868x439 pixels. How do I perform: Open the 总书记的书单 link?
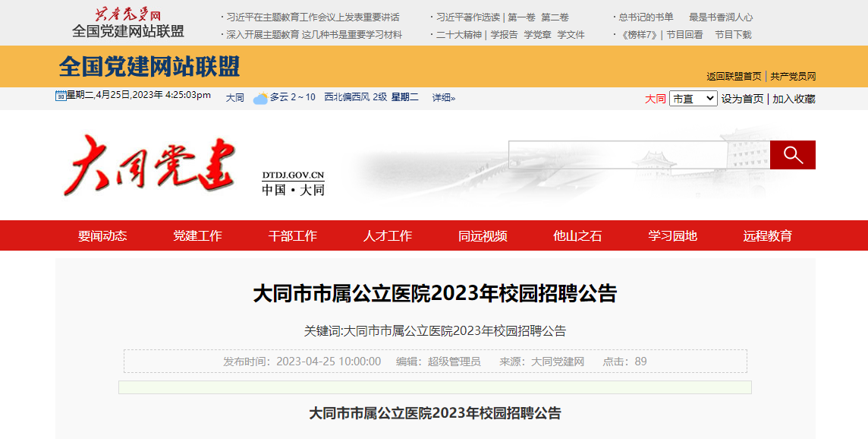(646, 17)
